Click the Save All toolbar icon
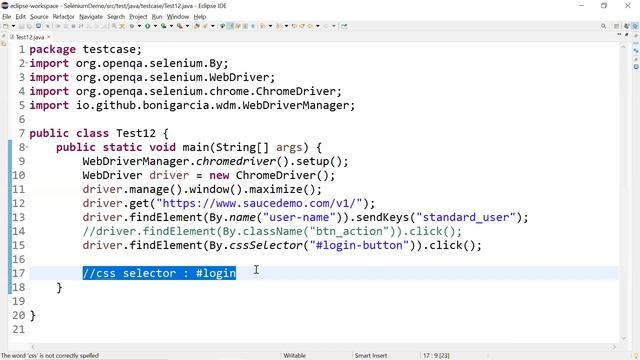Viewport: 640px width, 360px height. (29, 26)
